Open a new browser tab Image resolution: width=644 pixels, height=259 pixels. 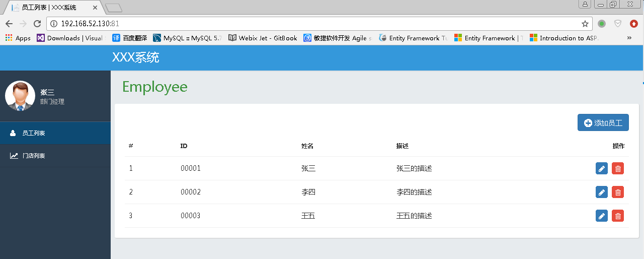coord(114,8)
